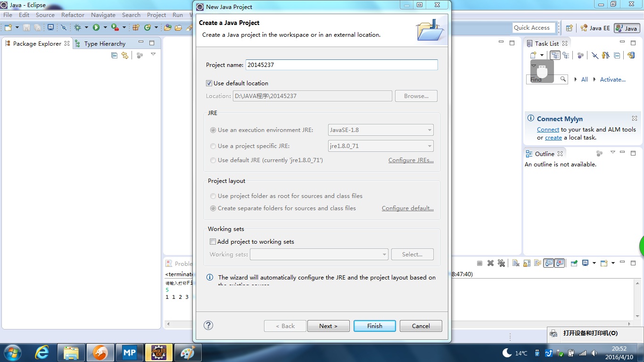Open the New Task dropdown arrow
The image size is (644, 362).
(542, 55)
